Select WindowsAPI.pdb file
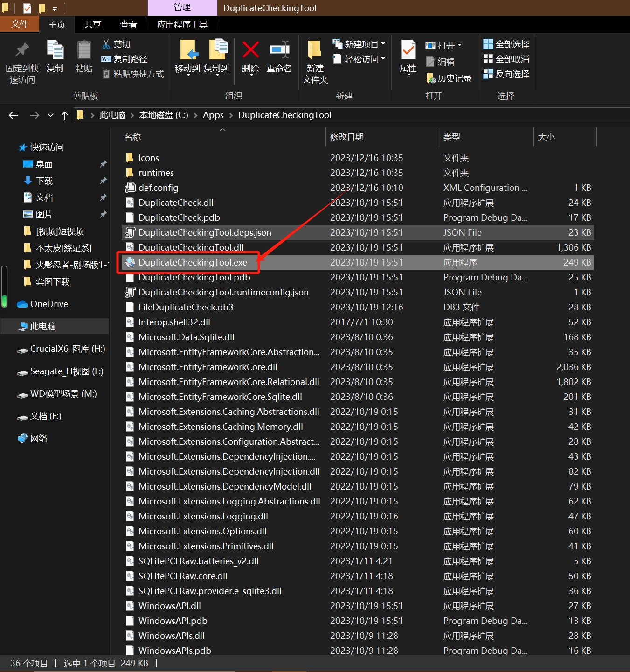The width and height of the screenshot is (630, 672). pyautogui.click(x=357, y=621)
